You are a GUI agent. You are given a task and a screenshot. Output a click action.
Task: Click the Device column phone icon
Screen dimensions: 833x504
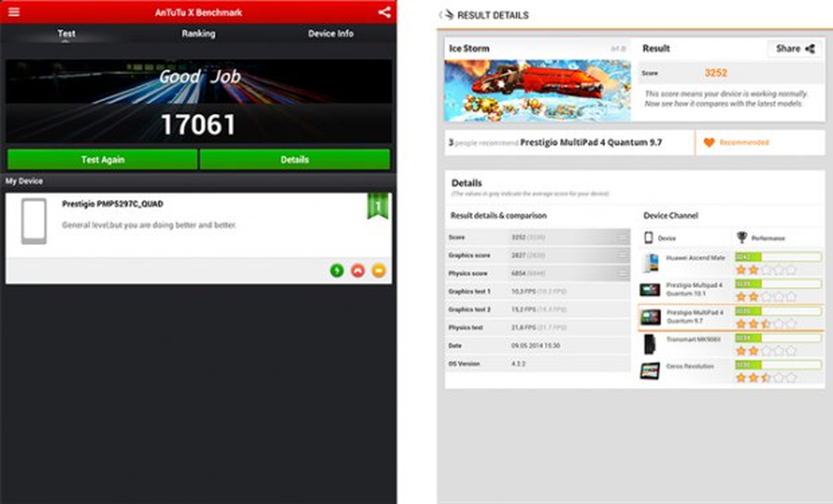coord(648,238)
